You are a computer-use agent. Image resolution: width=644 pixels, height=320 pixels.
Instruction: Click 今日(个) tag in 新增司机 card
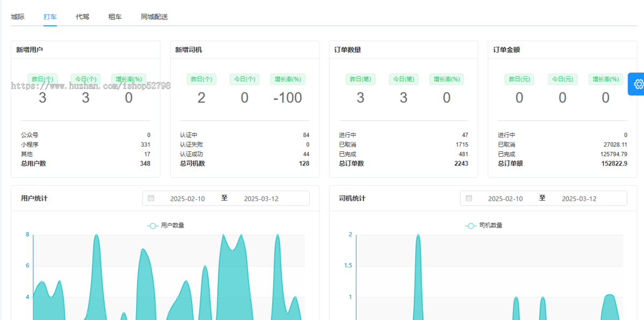[x=244, y=79]
